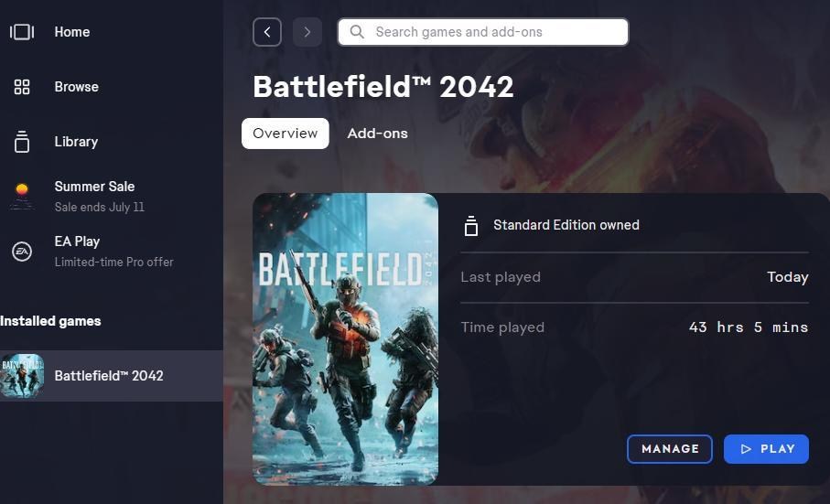The image size is (830, 504).
Task: Click the 'Time played' label
Action: (502, 327)
